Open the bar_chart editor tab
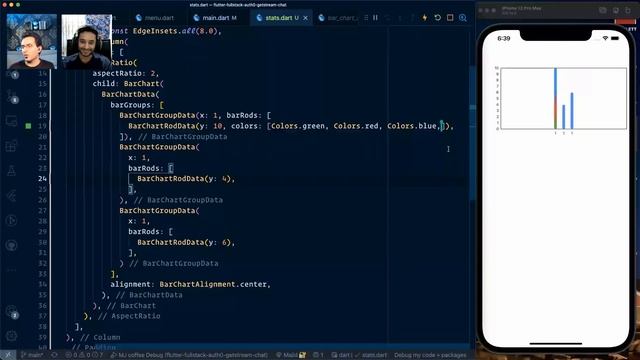Image resolution: width=640 pixels, height=360 pixels. point(338,18)
